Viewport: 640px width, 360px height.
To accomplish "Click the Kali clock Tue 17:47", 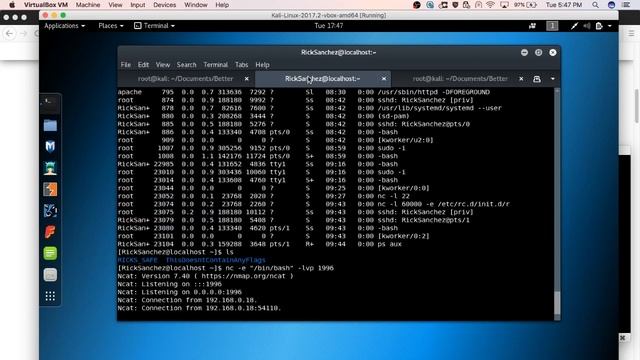I will tap(329, 26).
